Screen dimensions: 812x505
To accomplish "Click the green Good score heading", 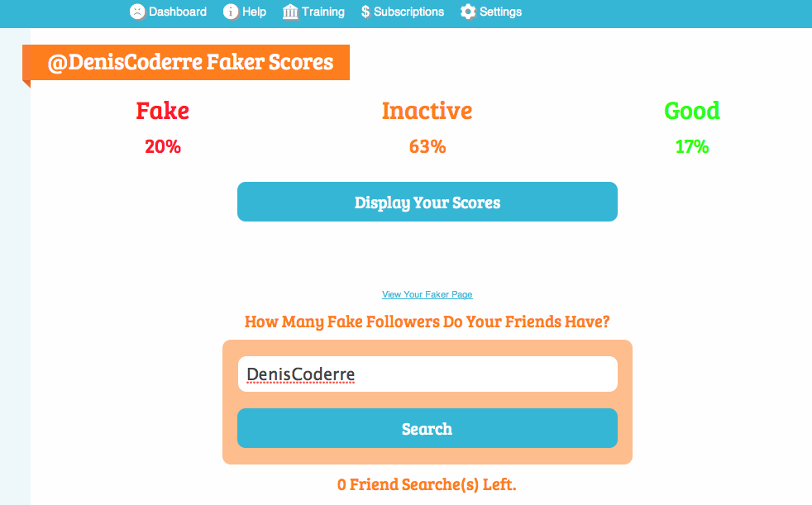I will pos(691,111).
